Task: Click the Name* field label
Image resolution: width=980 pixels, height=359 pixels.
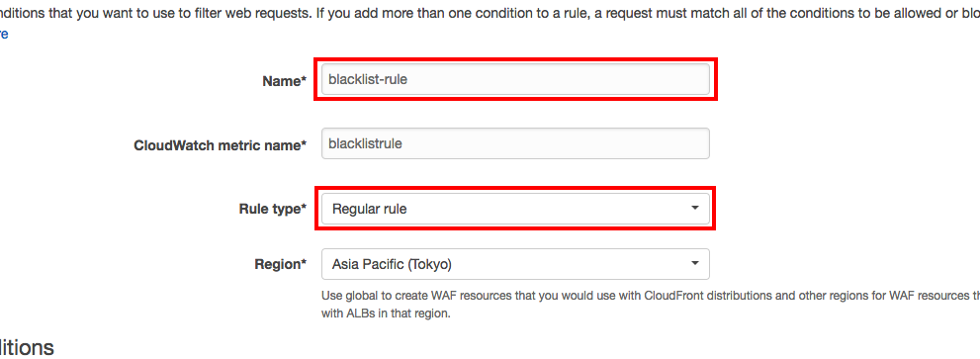Action: (285, 81)
